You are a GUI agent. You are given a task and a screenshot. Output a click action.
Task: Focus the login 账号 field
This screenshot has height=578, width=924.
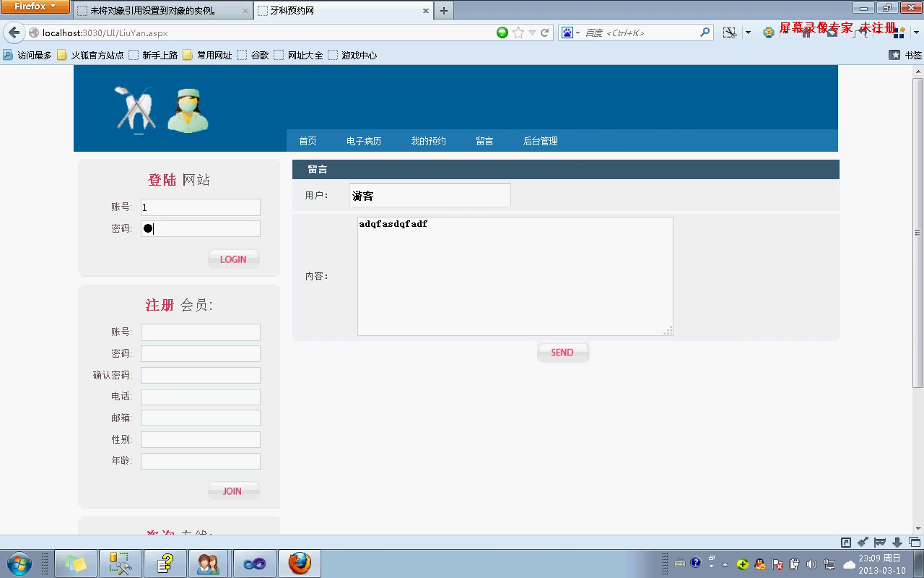(201, 207)
